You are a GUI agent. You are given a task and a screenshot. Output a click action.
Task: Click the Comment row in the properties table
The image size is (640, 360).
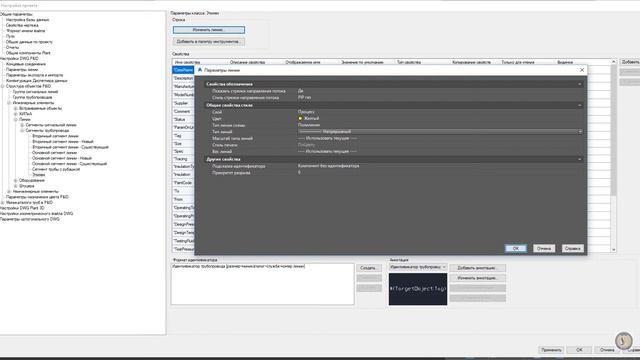pos(183,111)
